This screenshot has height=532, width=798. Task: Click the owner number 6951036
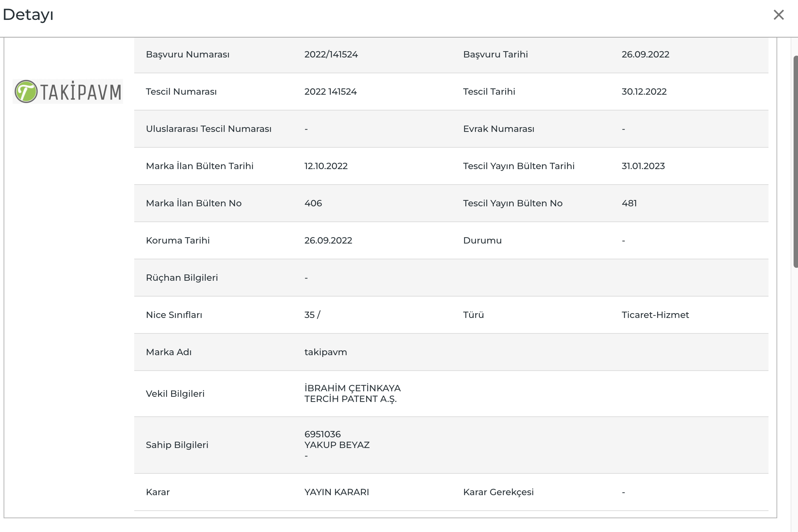[x=322, y=434]
